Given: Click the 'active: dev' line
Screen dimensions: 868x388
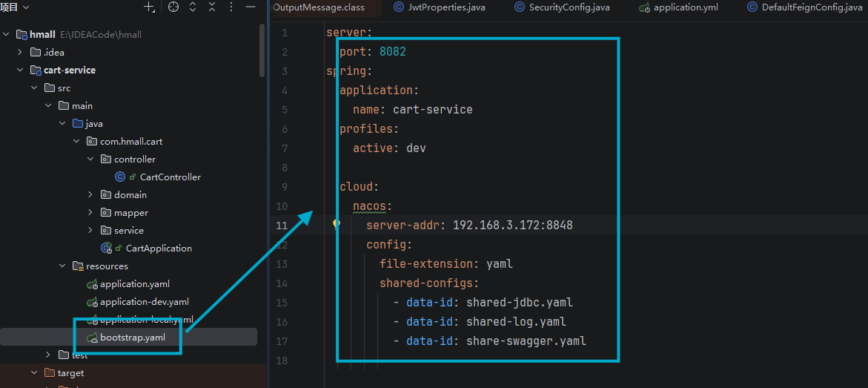Looking at the screenshot, I should click(389, 148).
